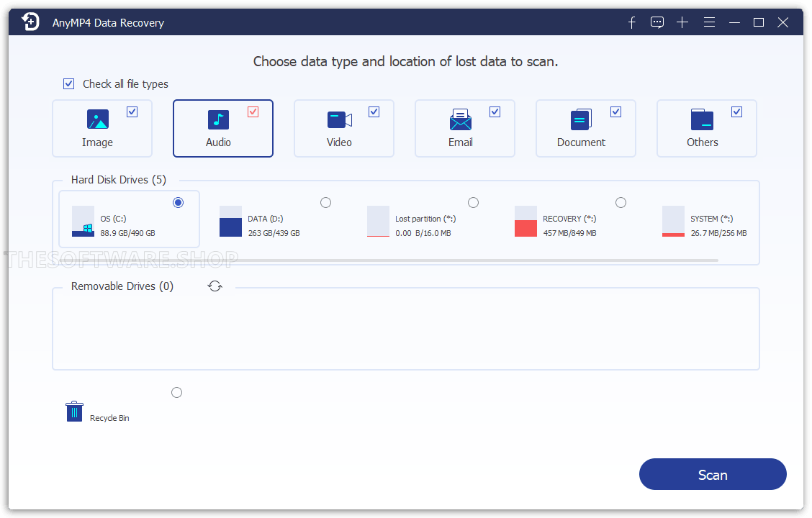Screen dimensions: 812x518
Task: Select the Lost partition radio button
Action: pyautogui.click(x=474, y=202)
